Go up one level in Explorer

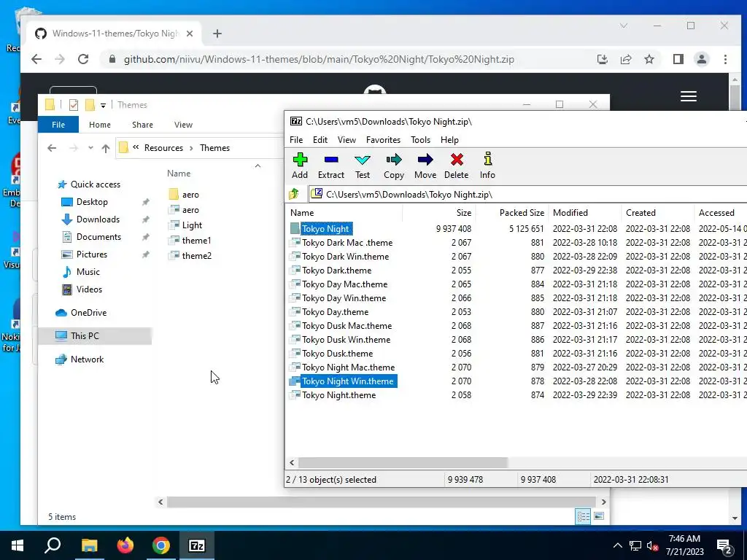pos(106,148)
